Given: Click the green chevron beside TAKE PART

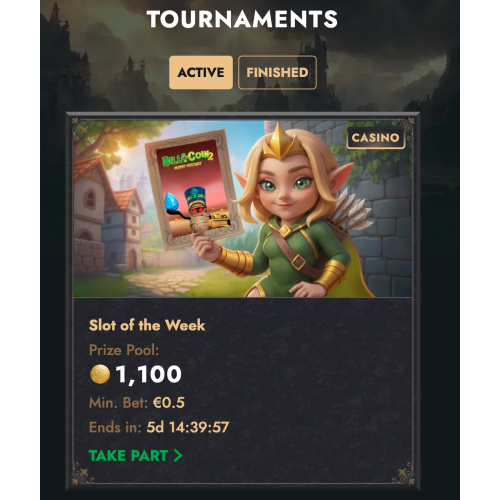Looking at the screenshot, I should click(x=178, y=455).
